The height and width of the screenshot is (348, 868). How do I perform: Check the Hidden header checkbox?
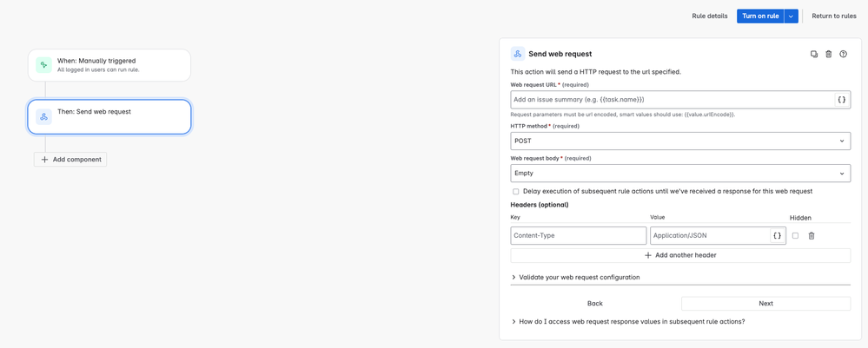tap(796, 236)
